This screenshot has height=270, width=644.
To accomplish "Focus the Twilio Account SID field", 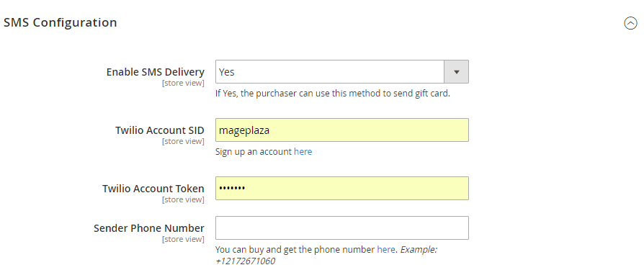I will tap(341, 130).
